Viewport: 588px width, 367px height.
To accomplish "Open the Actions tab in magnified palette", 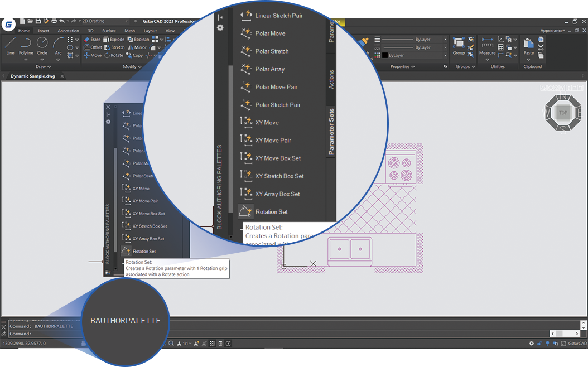I will tap(331, 79).
